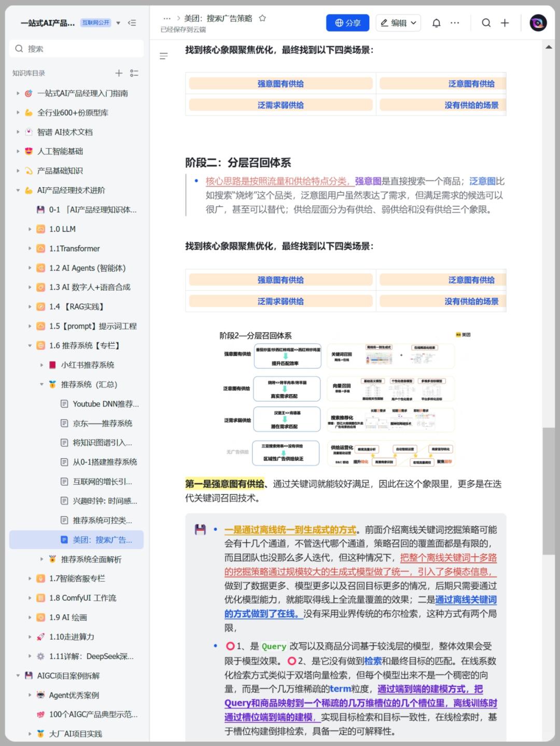Collapse the AI产品经理技术进阶 node

[x=18, y=190]
